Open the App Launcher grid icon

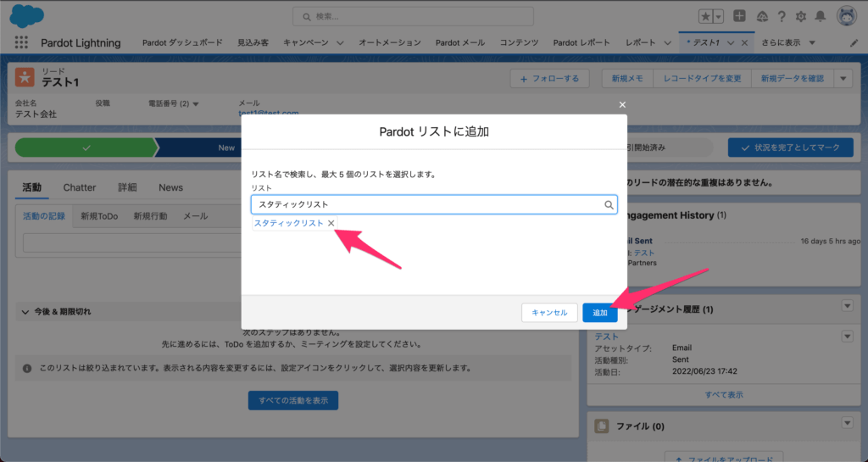(21, 42)
